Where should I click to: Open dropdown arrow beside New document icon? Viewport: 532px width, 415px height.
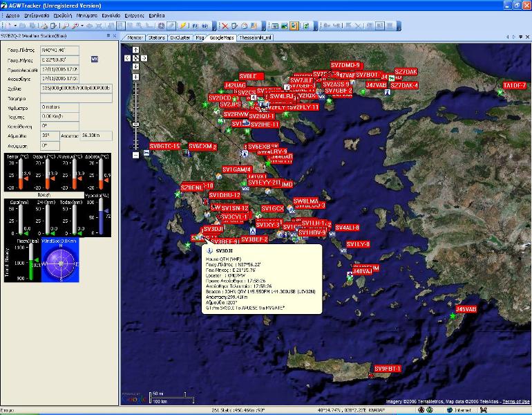(x=15, y=26)
